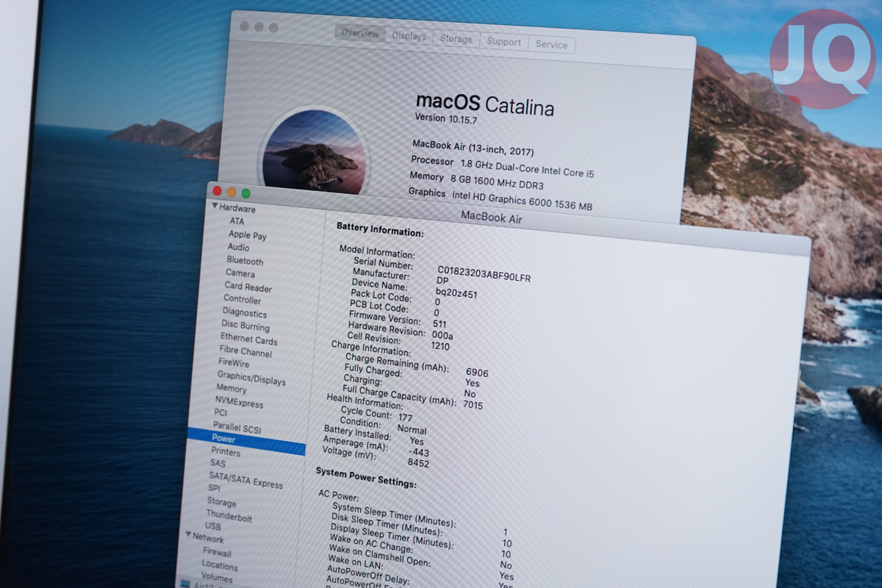Collapse the Network section in sidebar
The width and height of the screenshot is (882, 588).
[188, 535]
